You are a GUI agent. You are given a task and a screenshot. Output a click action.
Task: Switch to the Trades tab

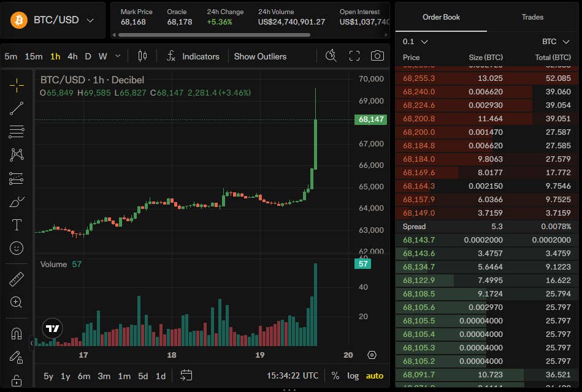(x=532, y=17)
